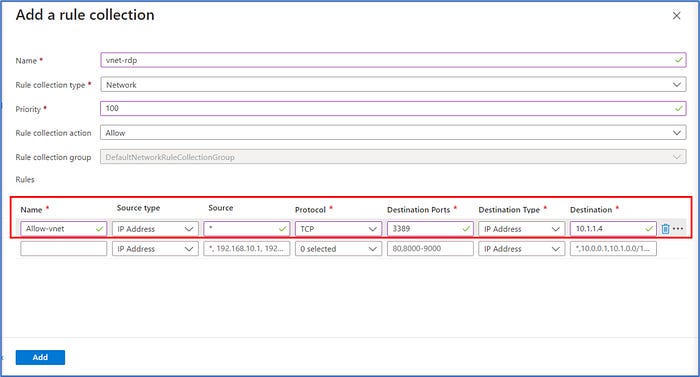Edit the Priority field showing 100

tap(393, 109)
